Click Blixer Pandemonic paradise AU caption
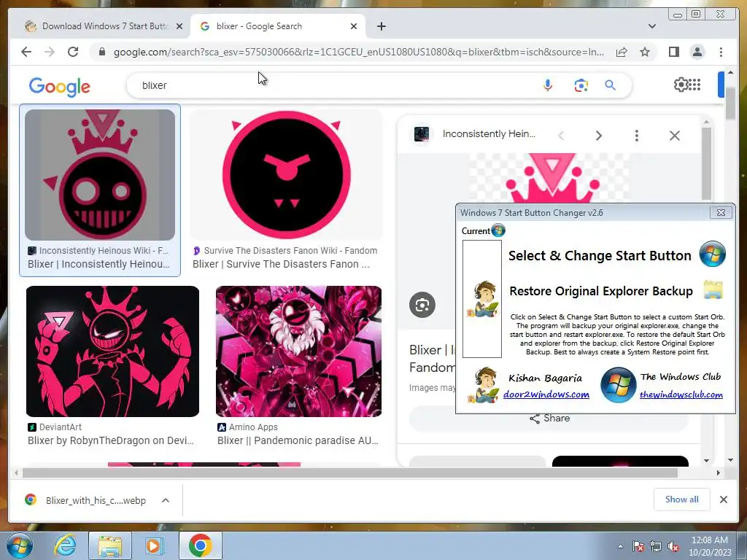Image resolution: width=747 pixels, height=560 pixels. pyautogui.click(x=298, y=440)
